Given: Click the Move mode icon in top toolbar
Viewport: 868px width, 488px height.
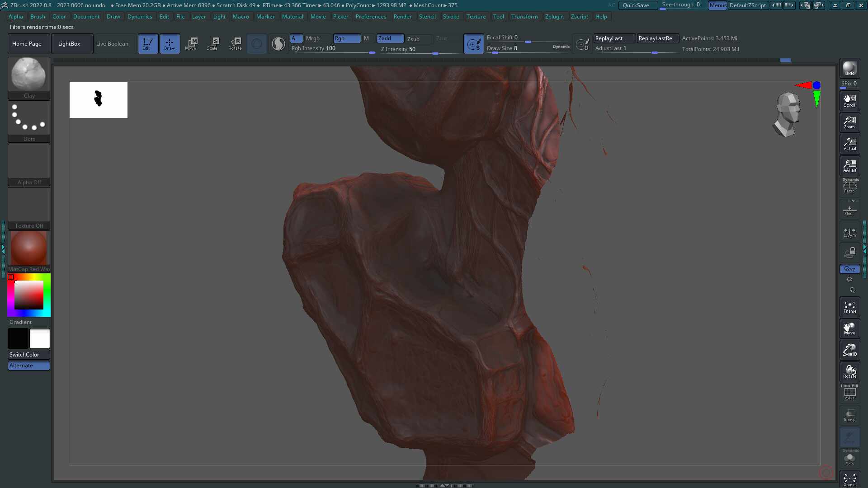Looking at the screenshot, I should coord(191,44).
